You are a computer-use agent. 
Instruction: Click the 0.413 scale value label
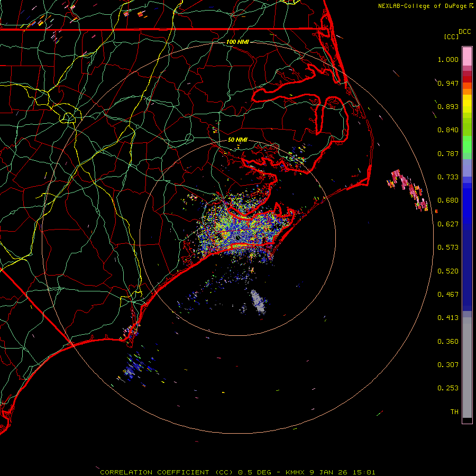click(x=447, y=318)
